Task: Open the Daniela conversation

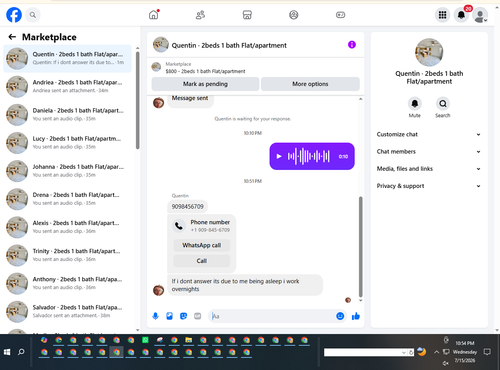Action: point(67,114)
